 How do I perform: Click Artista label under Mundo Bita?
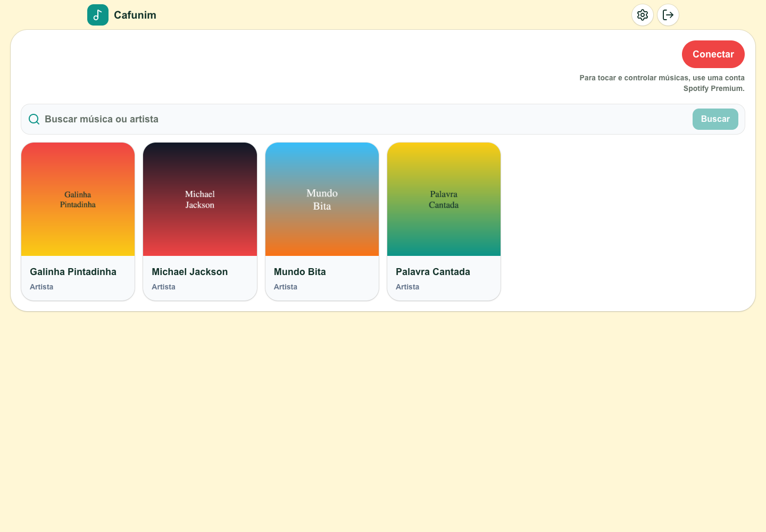click(x=286, y=287)
